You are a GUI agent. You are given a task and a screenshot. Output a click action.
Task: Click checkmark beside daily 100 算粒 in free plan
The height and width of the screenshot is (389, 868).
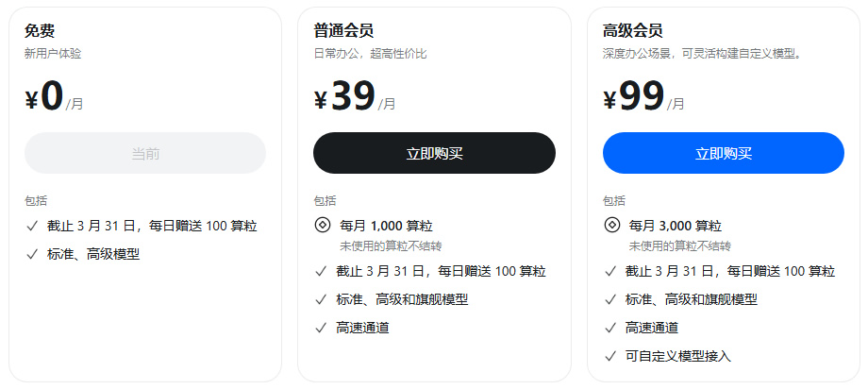click(32, 226)
